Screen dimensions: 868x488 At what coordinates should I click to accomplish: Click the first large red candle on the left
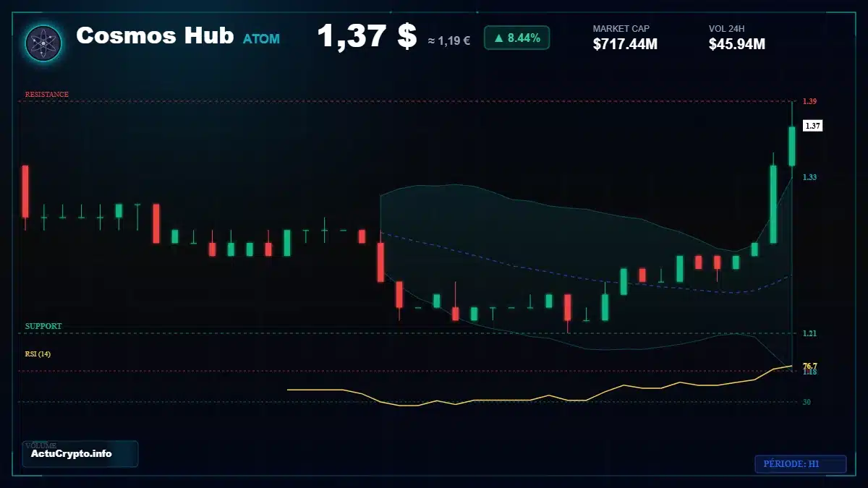(25, 192)
